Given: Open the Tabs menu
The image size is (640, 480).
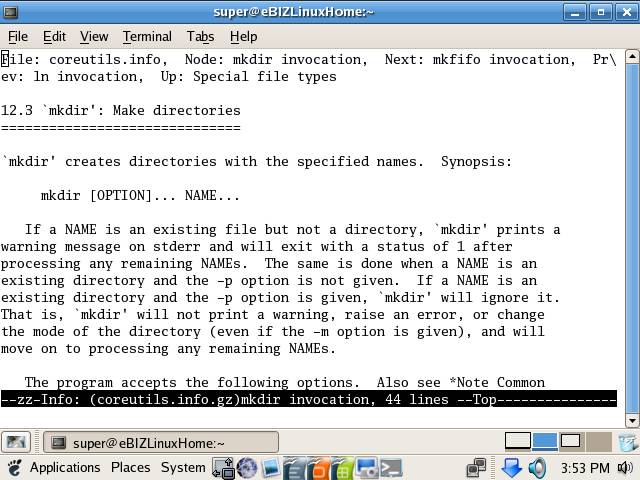Looking at the screenshot, I should coord(200,36).
